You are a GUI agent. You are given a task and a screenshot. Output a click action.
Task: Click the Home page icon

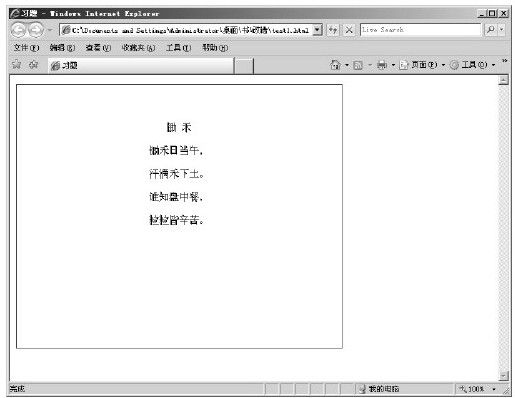click(x=335, y=65)
